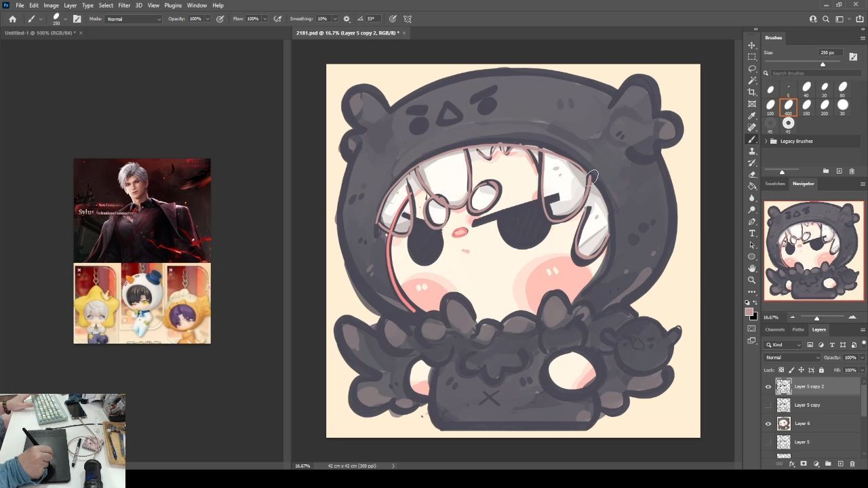Expand the Legacy Brushes folder
Image resolution: width=868 pixels, height=488 pixels.
pyautogui.click(x=766, y=141)
